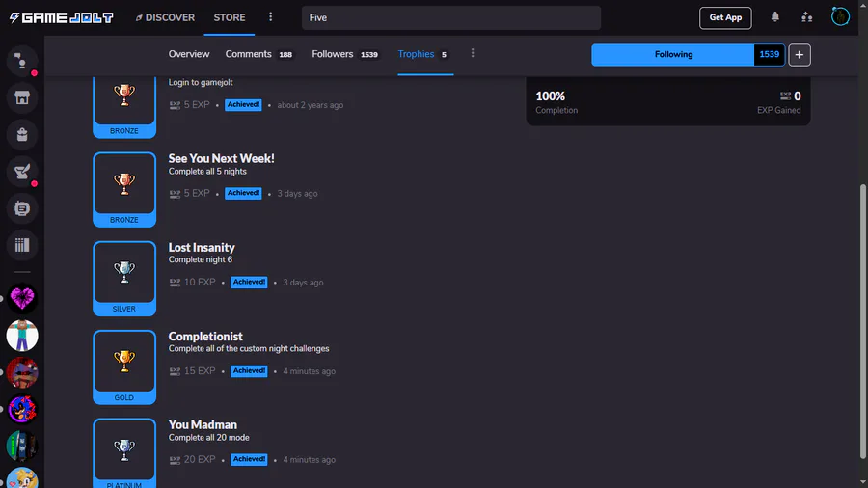Open the Minecraft Steve community avatar
Viewport: 868px width, 488px height.
coord(22,336)
